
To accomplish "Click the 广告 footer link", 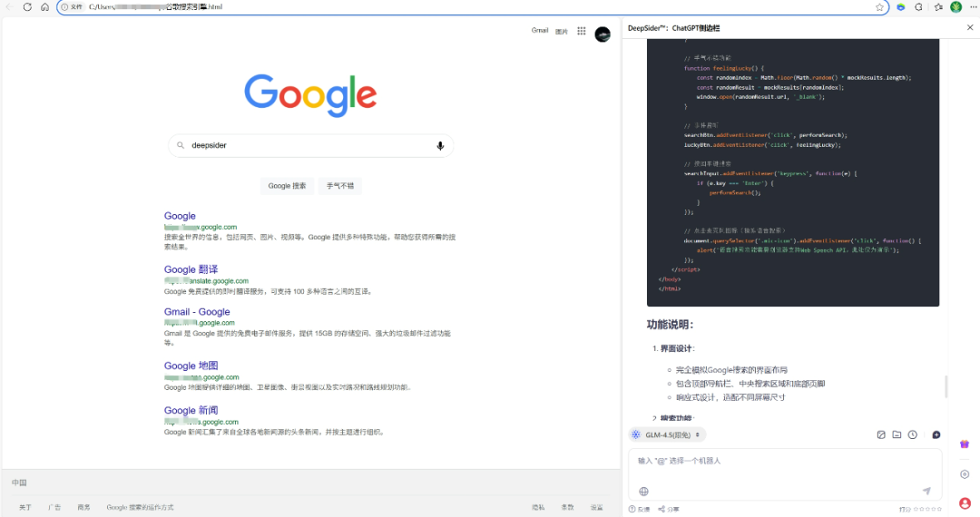I will [54, 508].
